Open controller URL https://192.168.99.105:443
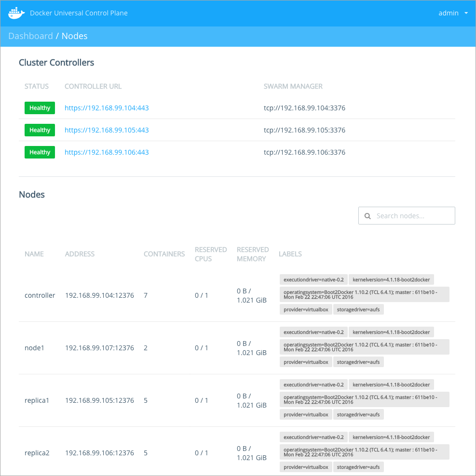Screen dimensions: 476x476 pyautogui.click(x=107, y=130)
